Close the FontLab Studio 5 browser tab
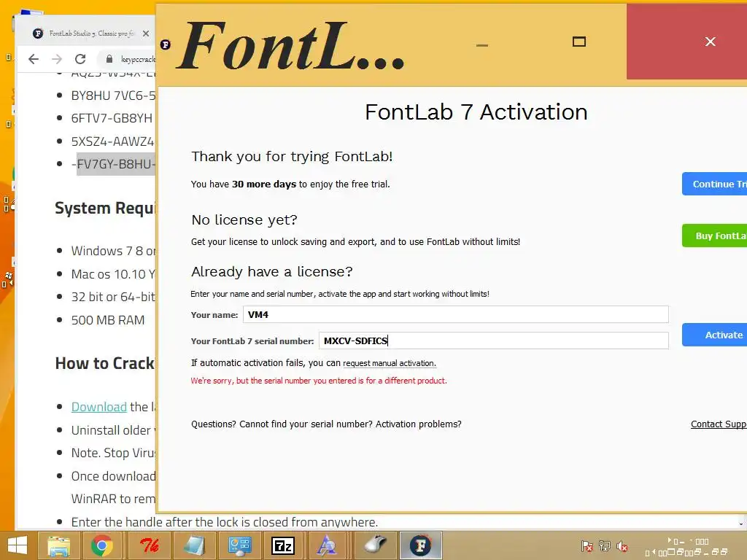Screen dimensions: 747x560 (x=146, y=34)
